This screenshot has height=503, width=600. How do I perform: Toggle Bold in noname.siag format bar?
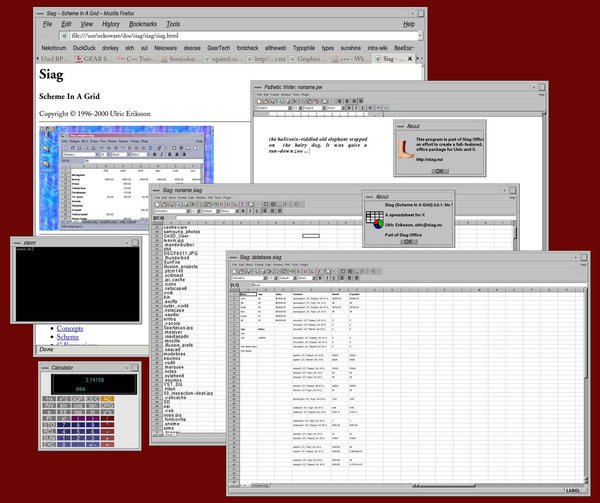243,211
